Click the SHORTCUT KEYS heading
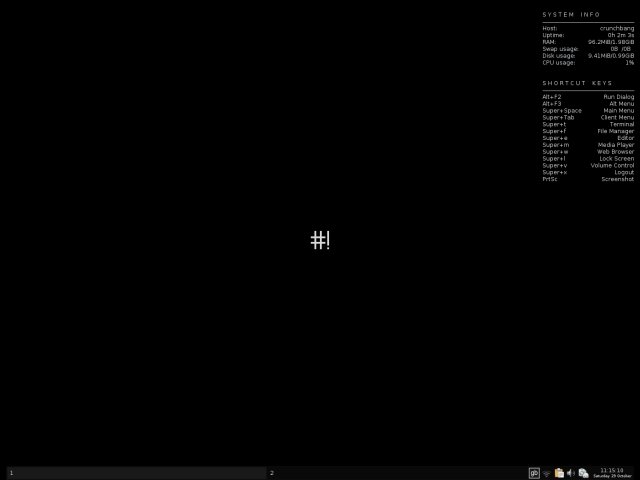This screenshot has width=640, height=480. pyautogui.click(x=577, y=83)
